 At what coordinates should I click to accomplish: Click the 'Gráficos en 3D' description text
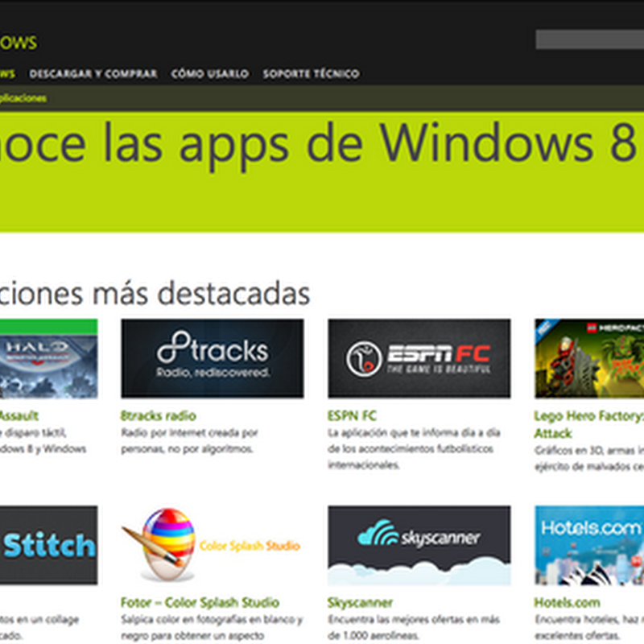[x=589, y=458]
